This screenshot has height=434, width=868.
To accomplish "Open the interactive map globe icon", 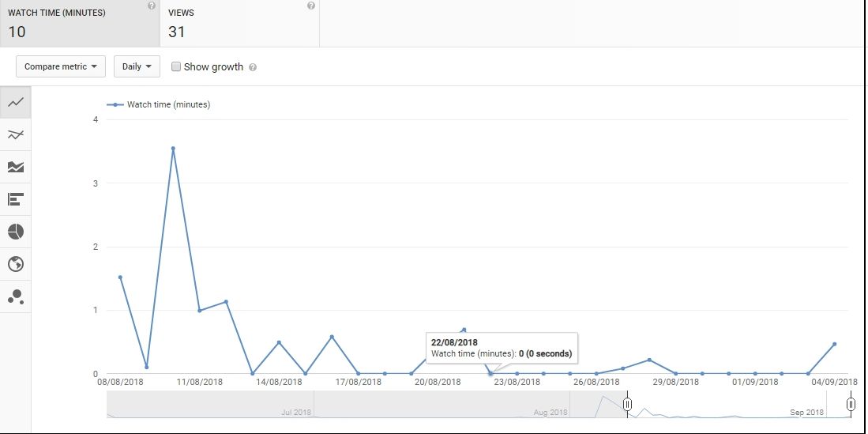I will click(16, 264).
